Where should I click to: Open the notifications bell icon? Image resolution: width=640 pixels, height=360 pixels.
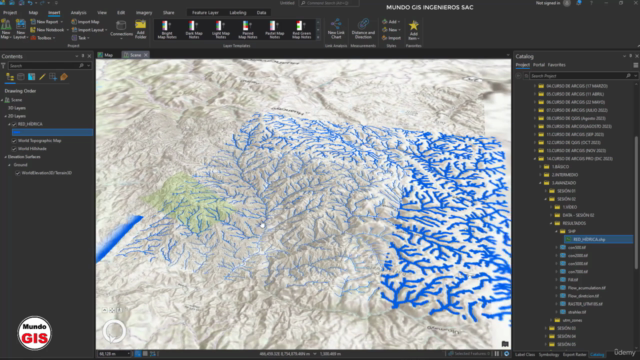point(579,3)
